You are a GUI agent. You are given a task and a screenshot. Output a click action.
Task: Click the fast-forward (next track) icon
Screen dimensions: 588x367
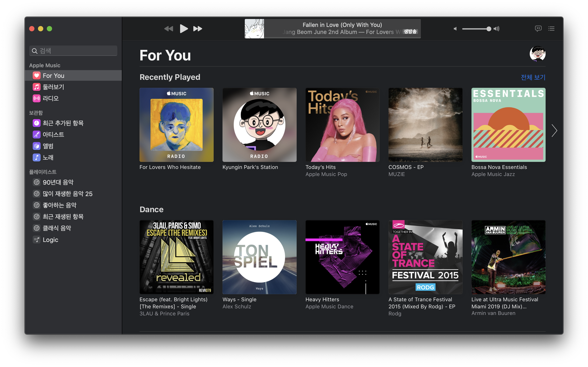click(x=198, y=29)
